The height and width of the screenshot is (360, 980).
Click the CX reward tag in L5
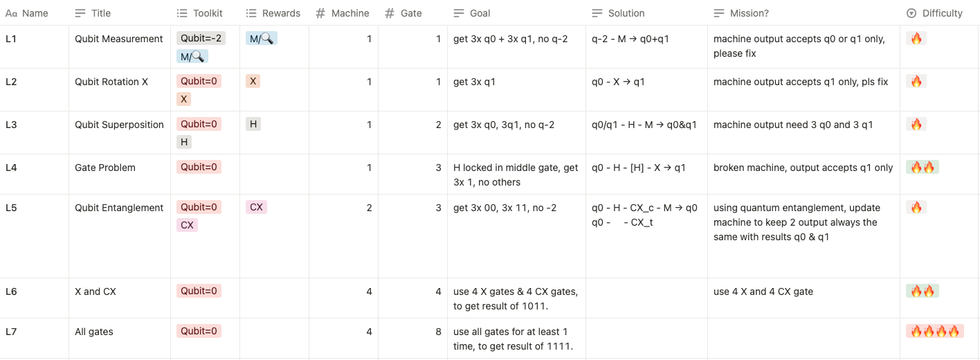coord(256,207)
